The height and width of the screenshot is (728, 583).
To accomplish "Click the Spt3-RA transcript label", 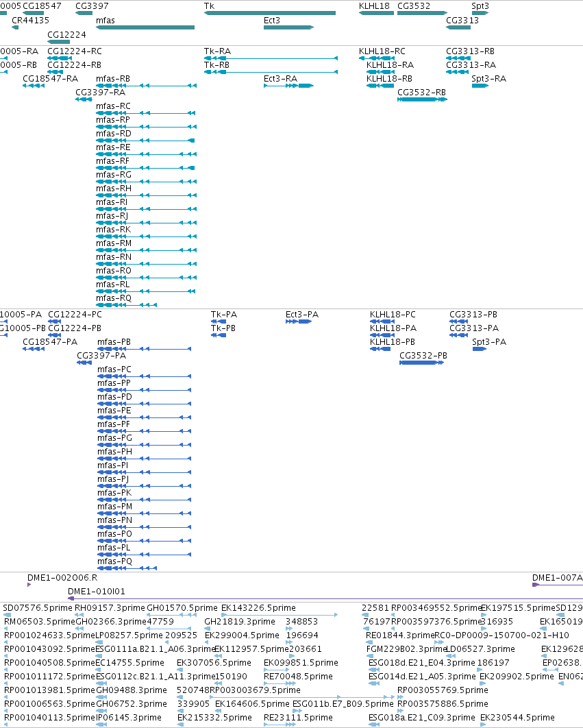I will point(488,79).
